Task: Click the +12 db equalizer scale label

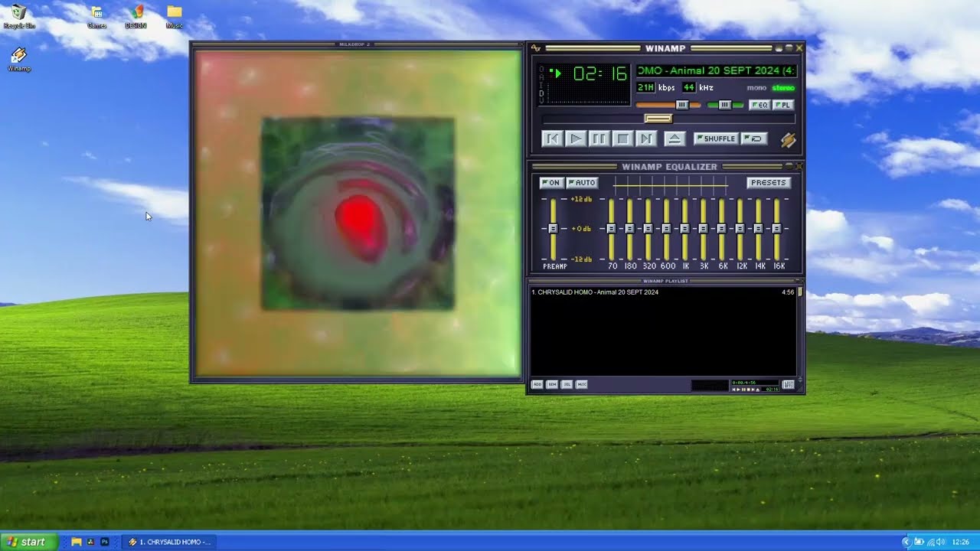Action: [x=582, y=199]
